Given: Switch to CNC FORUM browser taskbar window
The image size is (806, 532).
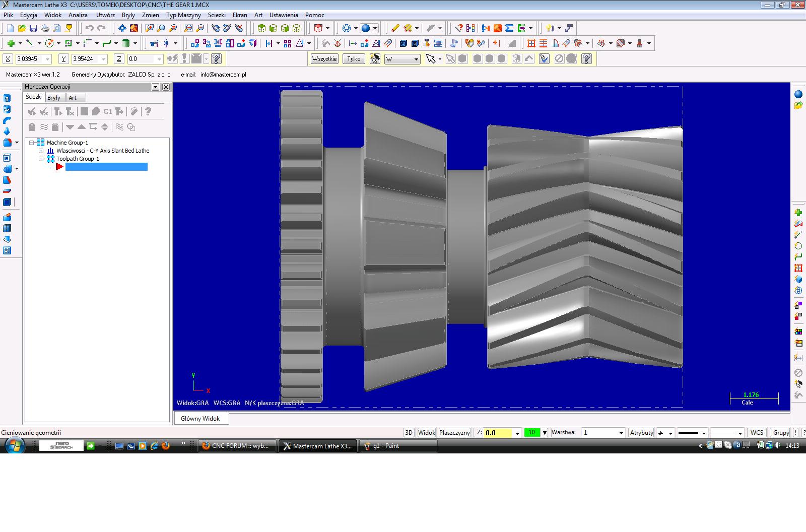Looking at the screenshot, I should [x=237, y=446].
